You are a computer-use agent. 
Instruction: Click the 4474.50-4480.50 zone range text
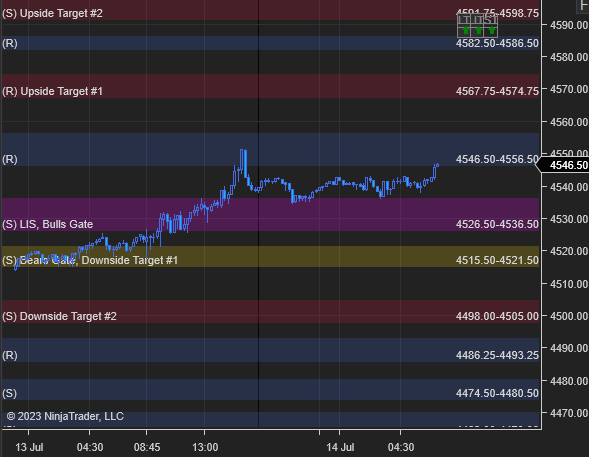[x=497, y=393]
